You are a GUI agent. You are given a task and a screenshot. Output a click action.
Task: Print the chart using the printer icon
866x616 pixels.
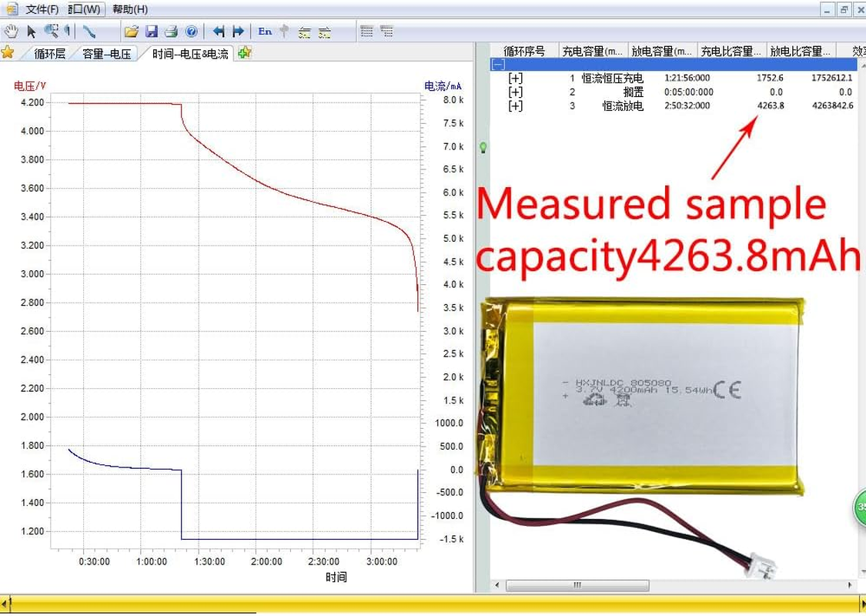tap(171, 31)
